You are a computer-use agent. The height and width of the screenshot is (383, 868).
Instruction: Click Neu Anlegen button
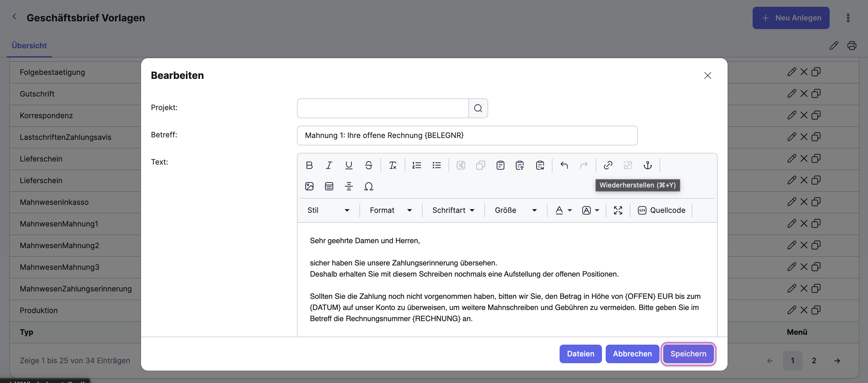790,18
